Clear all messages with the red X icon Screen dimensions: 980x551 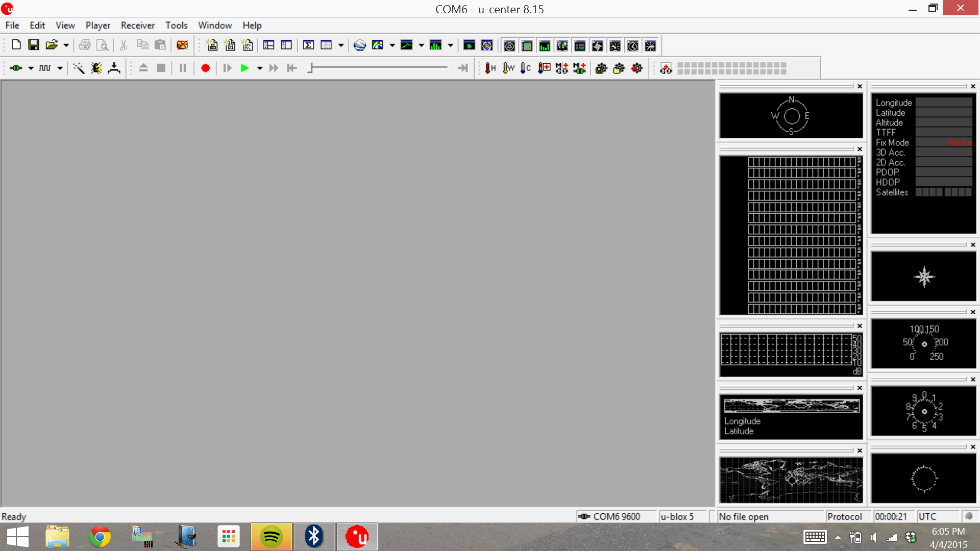(182, 45)
